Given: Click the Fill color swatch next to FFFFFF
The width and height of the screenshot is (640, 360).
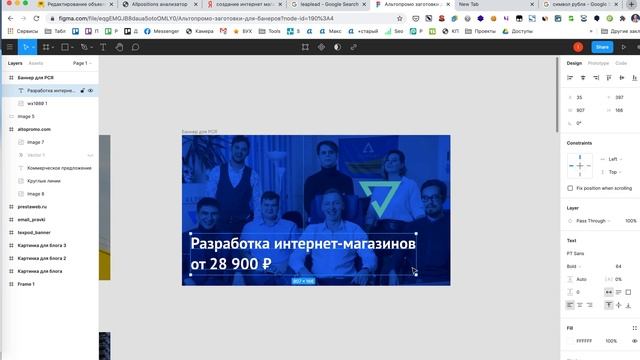Looking at the screenshot, I should click(570, 341).
